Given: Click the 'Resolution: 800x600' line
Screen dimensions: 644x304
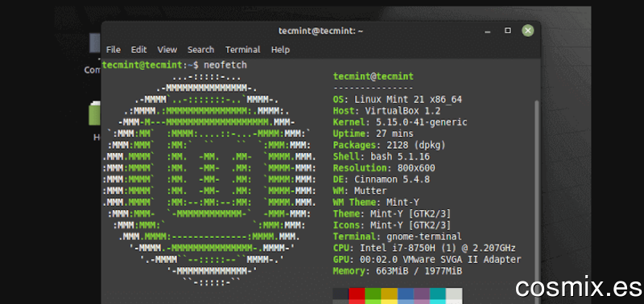Looking at the screenshot, I should [384, 168].
